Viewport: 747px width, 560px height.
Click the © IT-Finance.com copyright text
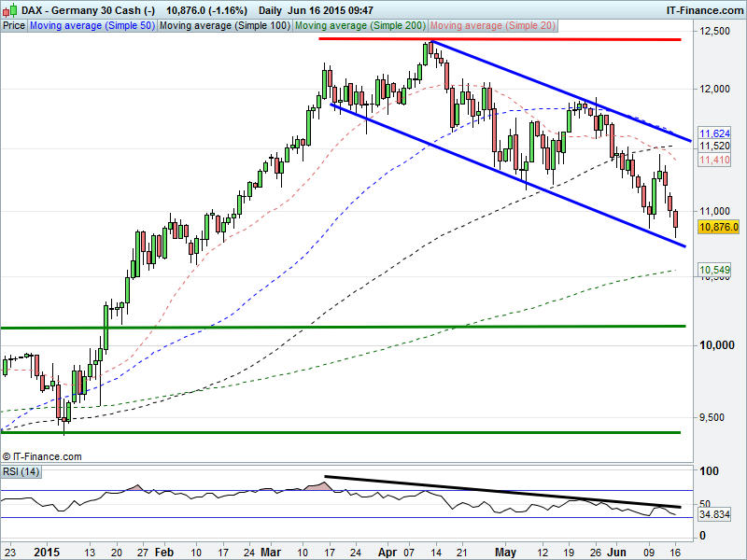click(x=41, y=456)
